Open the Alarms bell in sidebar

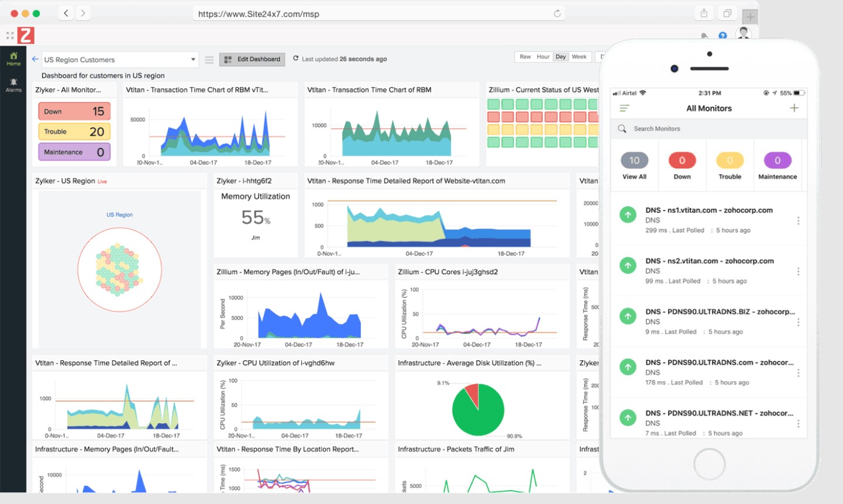13,85
